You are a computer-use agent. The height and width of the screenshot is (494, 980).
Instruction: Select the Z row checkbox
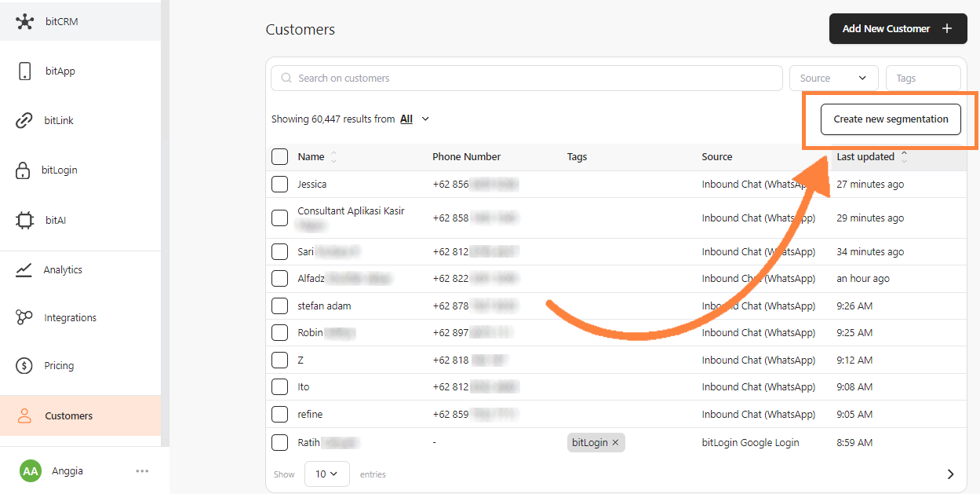coord(279,360)
